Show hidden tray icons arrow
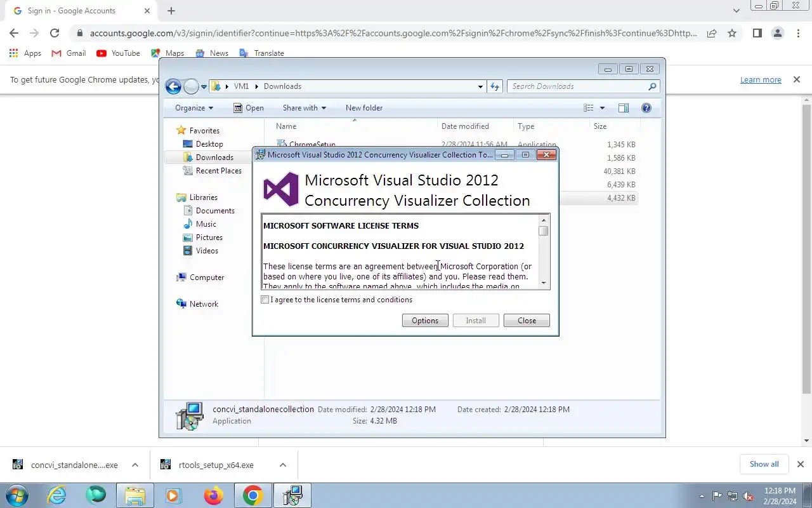This screenshot has width=812, height=508. (x=701, y=496)
